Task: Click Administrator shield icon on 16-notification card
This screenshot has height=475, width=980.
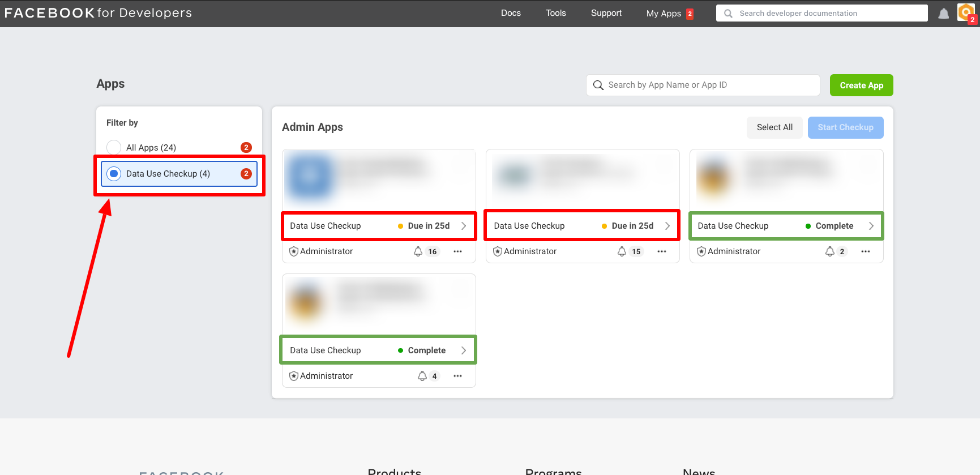Action: point(294,251)
